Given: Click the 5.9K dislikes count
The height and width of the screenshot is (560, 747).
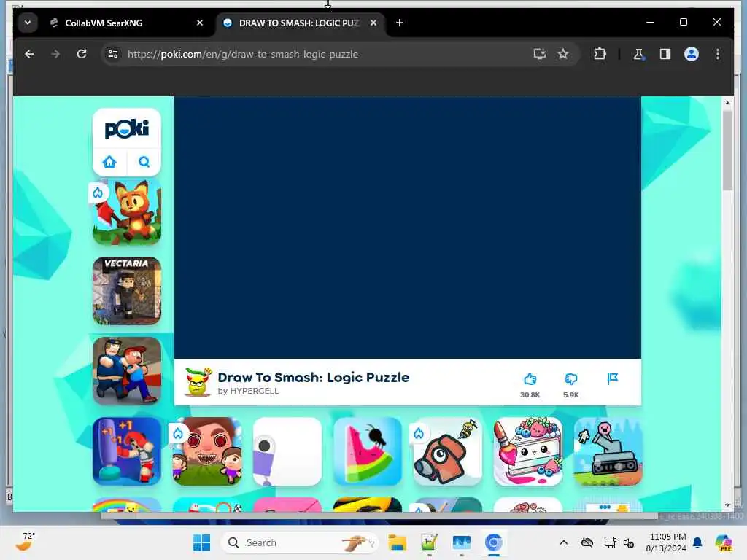Looking at the screenshot, I should point(570,394).
